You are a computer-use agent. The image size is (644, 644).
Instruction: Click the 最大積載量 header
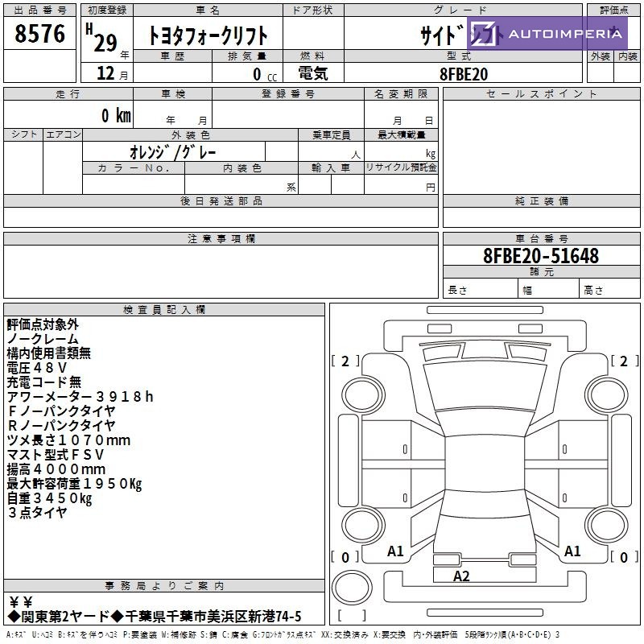point(401,134)
